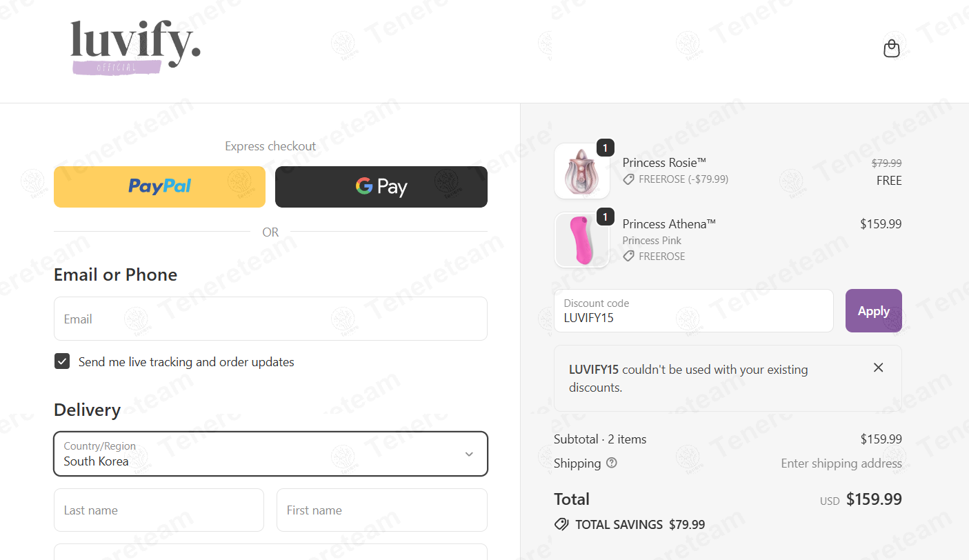Image resolution: width=969 pixels, height=560 pixels.
Task: Focus the Email input field
Action: click(x=270, y=319)
